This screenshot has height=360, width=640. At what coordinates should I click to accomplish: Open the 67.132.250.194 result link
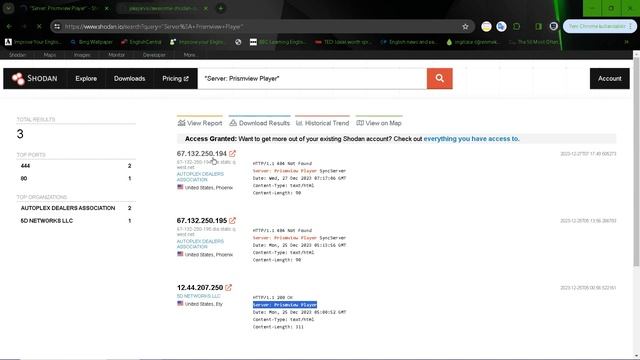point(202,153)
